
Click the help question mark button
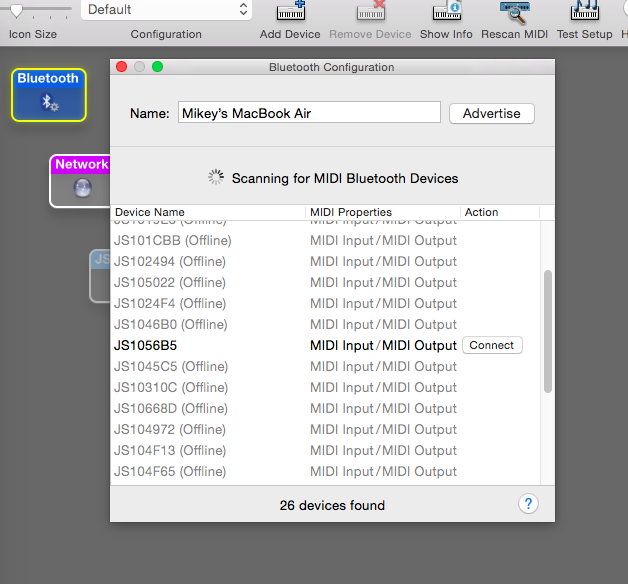point(530,504)
